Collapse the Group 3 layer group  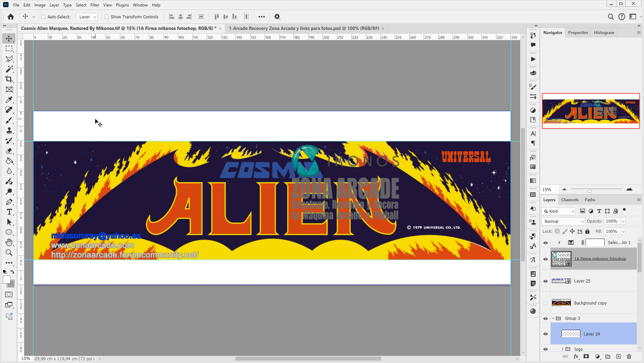(x=553, y=318)
